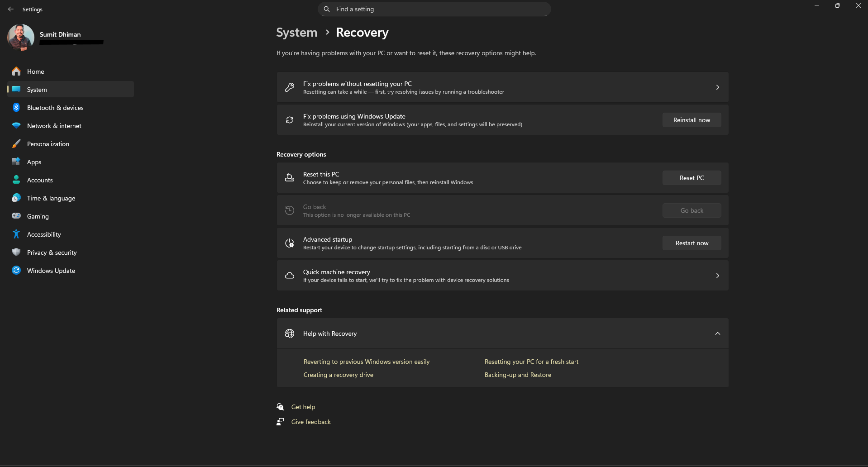Click the Windows Update sync icon
The width and height of the screenshot is (868, 467).
point(16,270)
